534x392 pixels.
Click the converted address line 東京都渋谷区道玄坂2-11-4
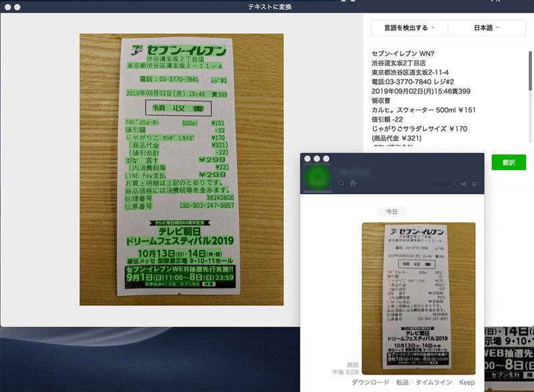click(410, 73)
